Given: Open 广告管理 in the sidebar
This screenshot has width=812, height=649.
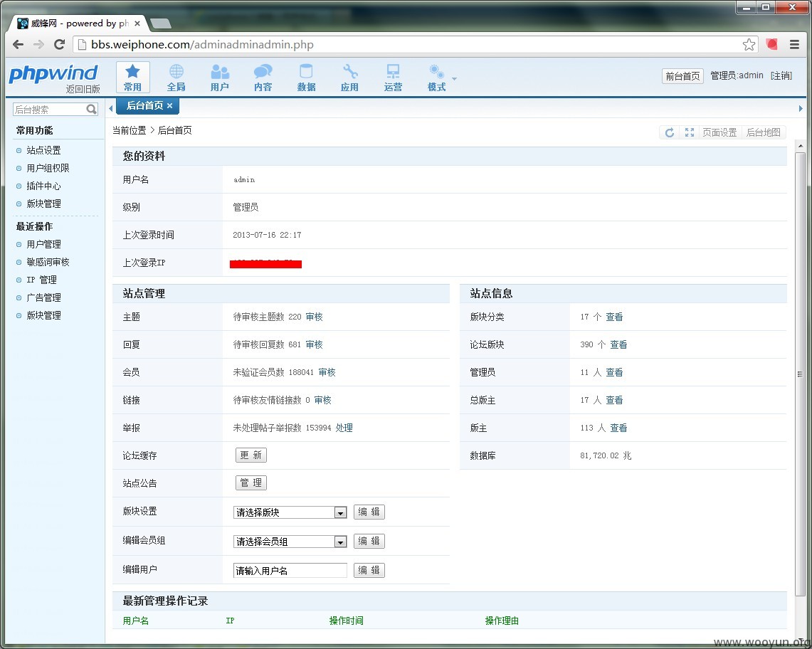Looking at the screenshot, I should pyautogui.click(x=43, y=298).
